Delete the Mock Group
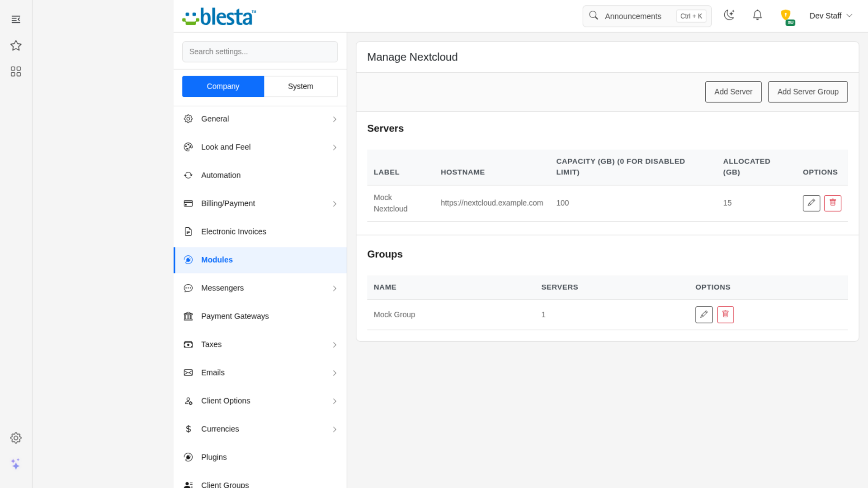 pyautogui.click(x=726, y=315)
